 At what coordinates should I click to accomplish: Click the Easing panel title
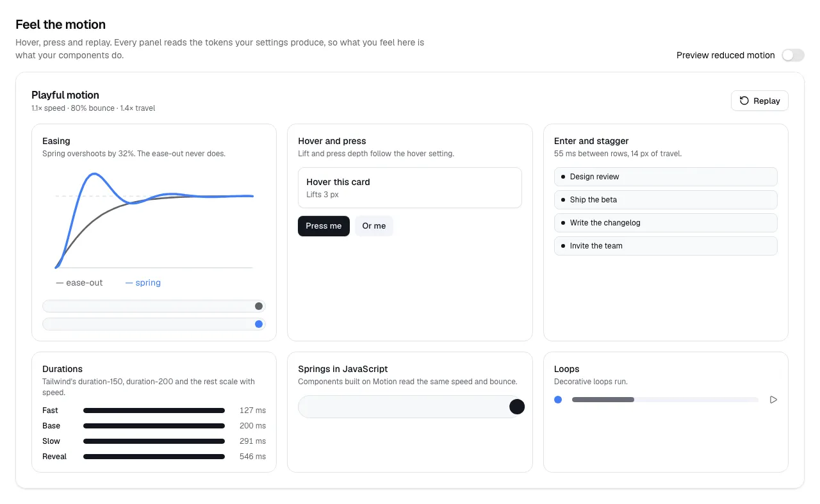point(56,141)
